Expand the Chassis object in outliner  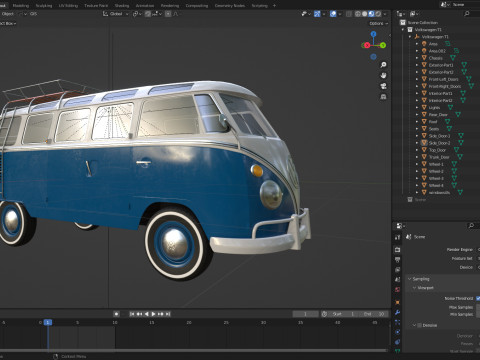(417, 58)
